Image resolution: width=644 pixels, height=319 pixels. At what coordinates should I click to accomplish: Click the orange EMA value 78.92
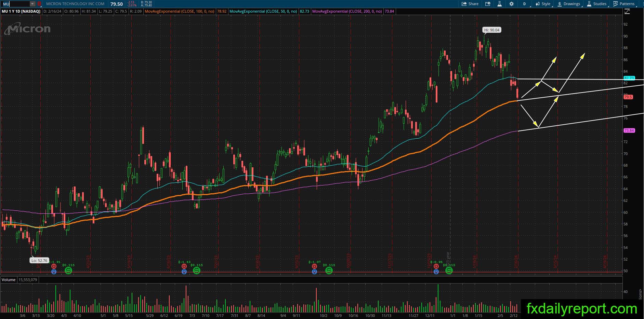tap(222, 11)
